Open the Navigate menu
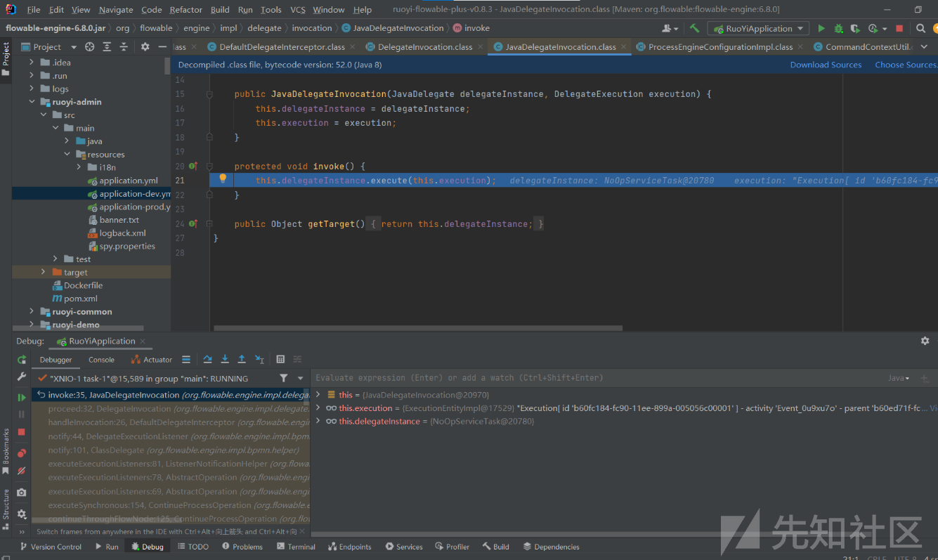The height and width of the screenshot is (560, 938). [x=116, y=10]
